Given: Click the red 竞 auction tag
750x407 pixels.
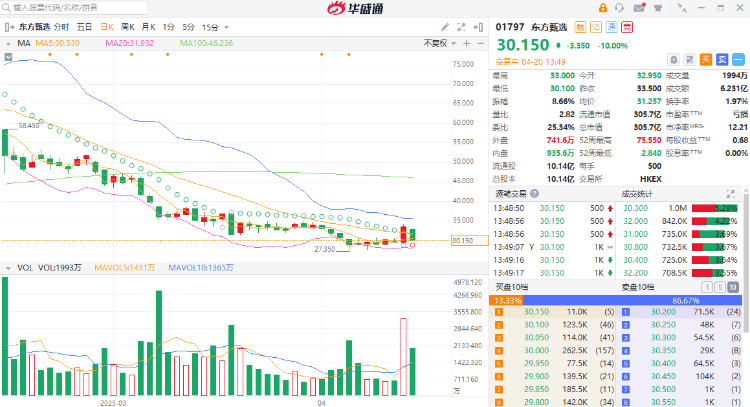Looking at the screenshot, I should click(x=627, y=27).
